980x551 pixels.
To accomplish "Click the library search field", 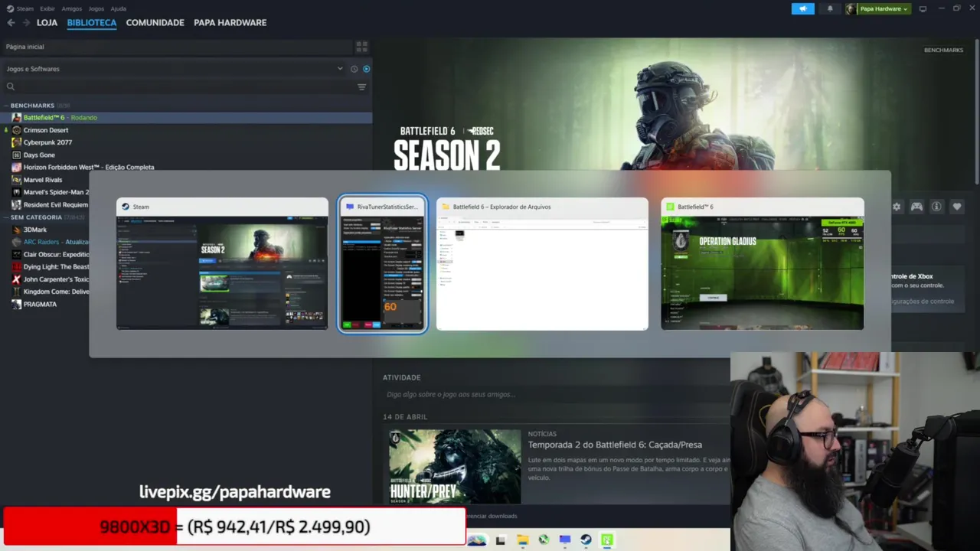I will pyautogui.click(x=180, y=86).
